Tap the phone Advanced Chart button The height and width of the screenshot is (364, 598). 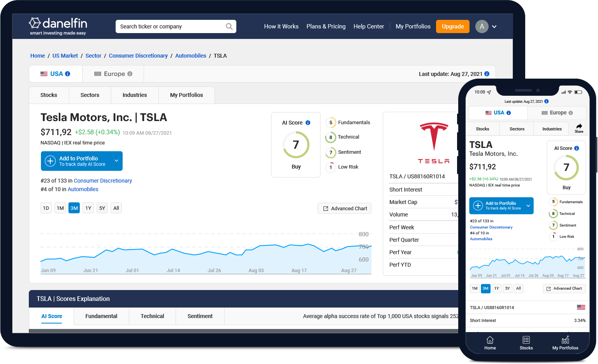[x=564, y=288]
